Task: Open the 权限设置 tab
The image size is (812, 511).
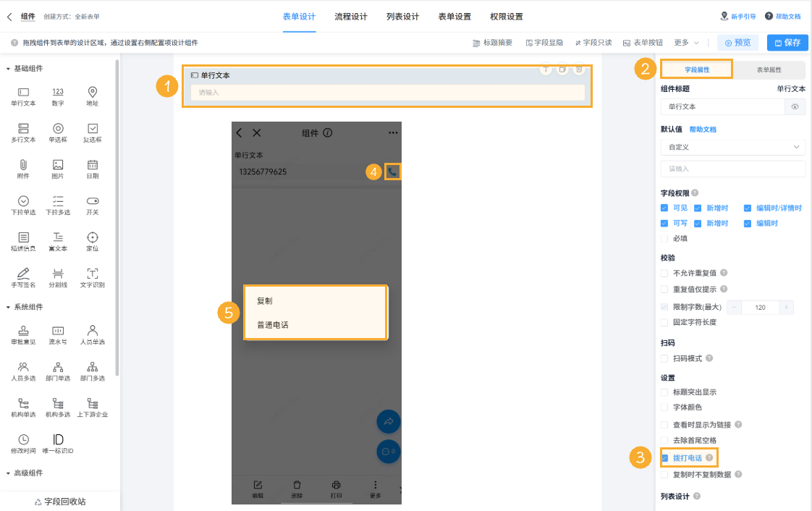Action: tap(506, 17)
